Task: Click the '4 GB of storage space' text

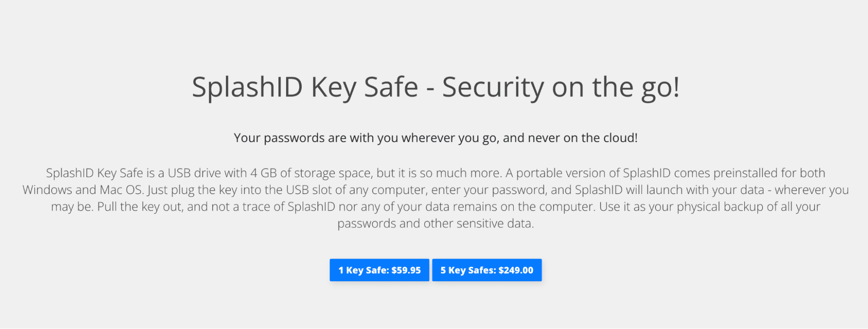Action: pos(311,173)
